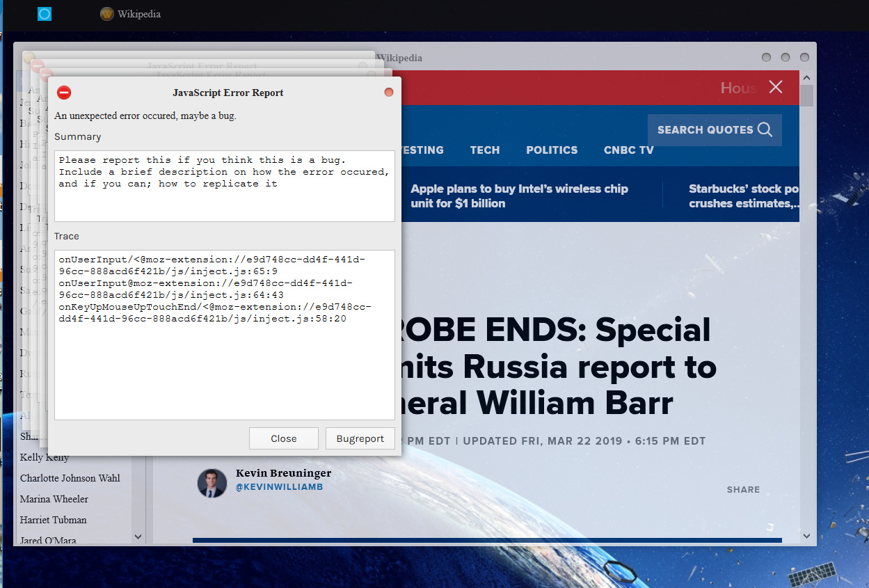Click the Bugreport button
This screenshot has height=588, width=869.
[x=360, y=438]
